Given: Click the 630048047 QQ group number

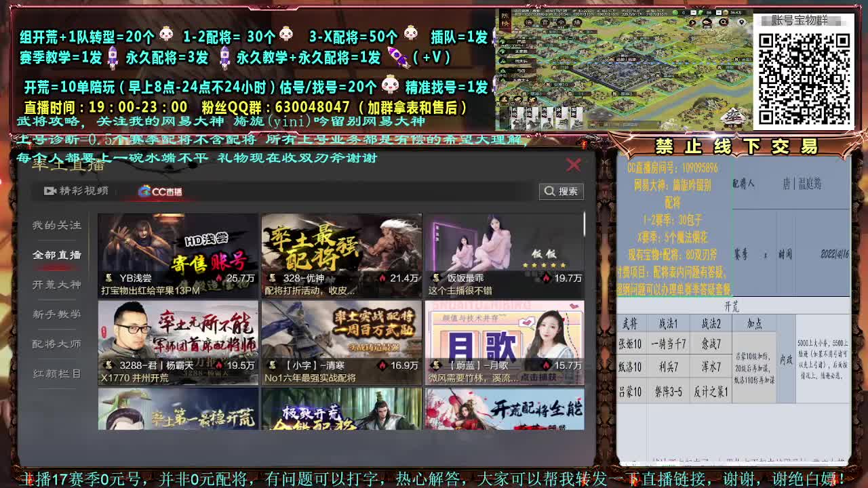Looking at the screenshot, I should pos(313,107).
